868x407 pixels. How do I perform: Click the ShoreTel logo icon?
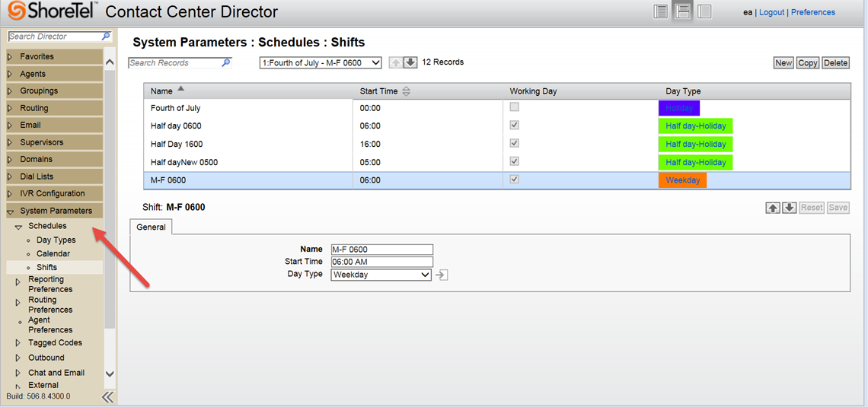(15, 11)
